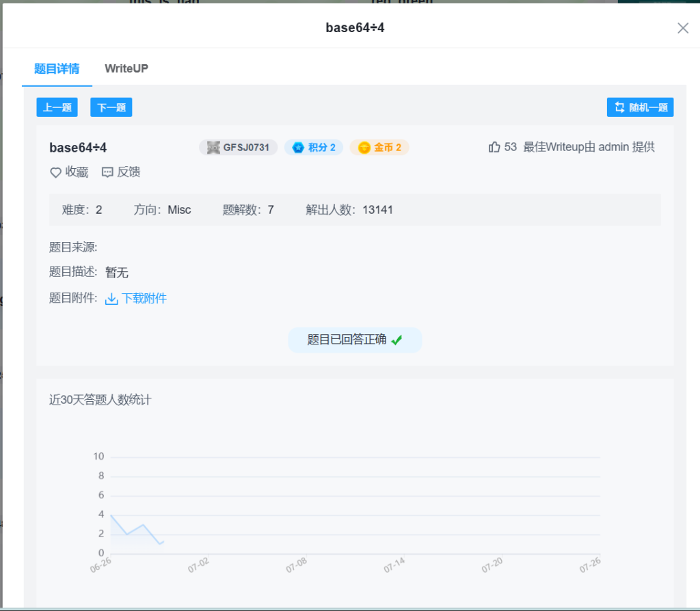The width and height of the screenshot is (700, 611).
Task: Go to previous challenge with 上一题
Action: 57,107
